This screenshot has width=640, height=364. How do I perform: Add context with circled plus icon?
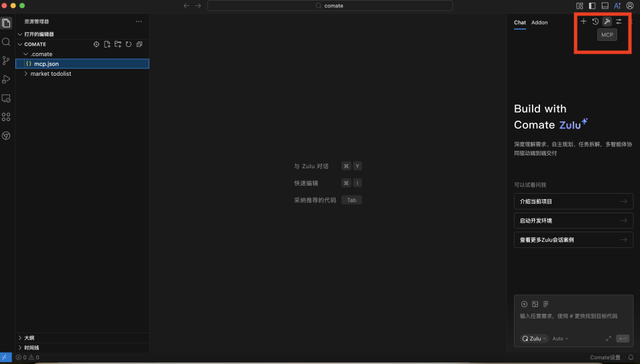click(x=525, y=304)
